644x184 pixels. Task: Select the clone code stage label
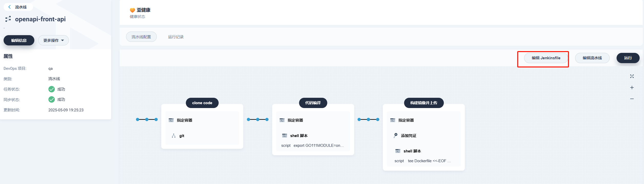(x=202, y=103)
